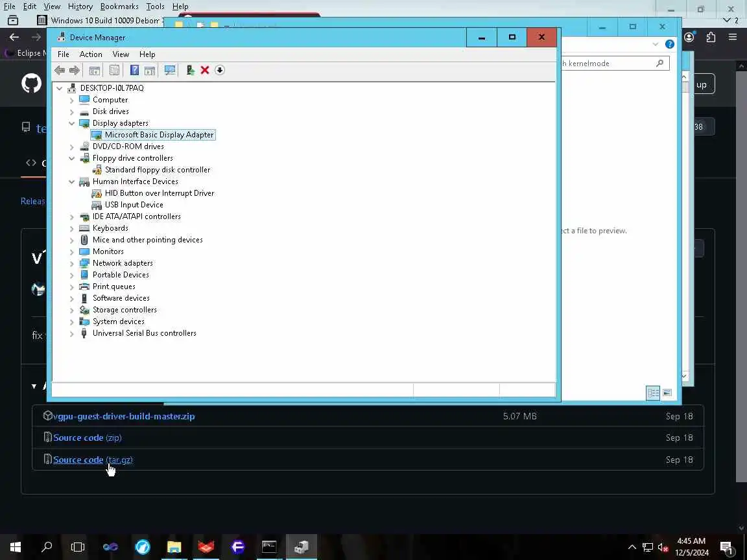
Task: Download Source code (zip)
Action: click(x=87, y=437)
